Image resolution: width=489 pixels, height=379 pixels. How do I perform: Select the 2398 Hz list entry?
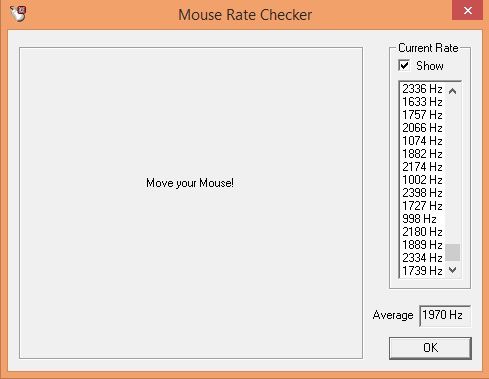(x=422, y=193)
